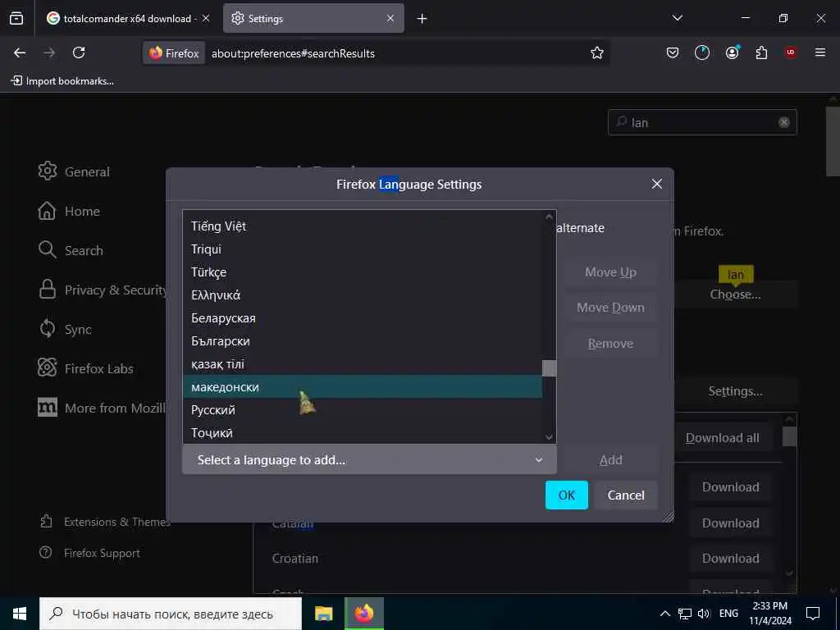Image resolution: width=840 pixels, height=630 pixels.
Task: Click the language list scroll-down arrow
Action: [x=549, y=437]
